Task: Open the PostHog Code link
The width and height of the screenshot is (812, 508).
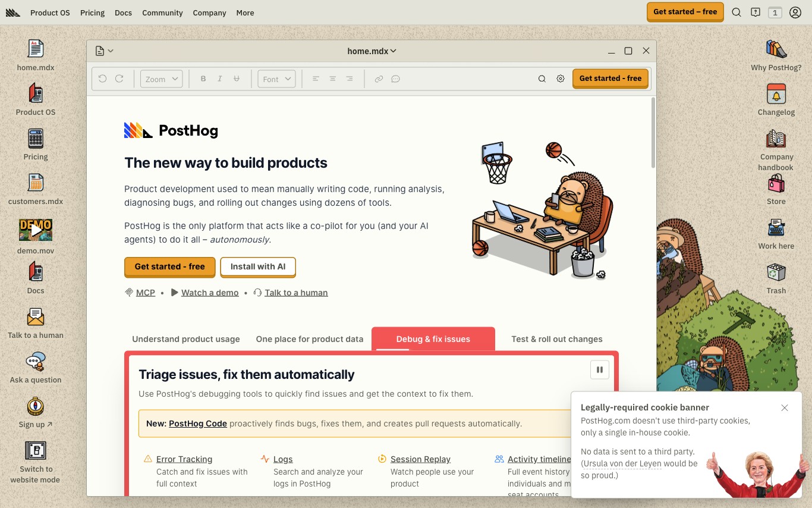Action: point(198,424)
